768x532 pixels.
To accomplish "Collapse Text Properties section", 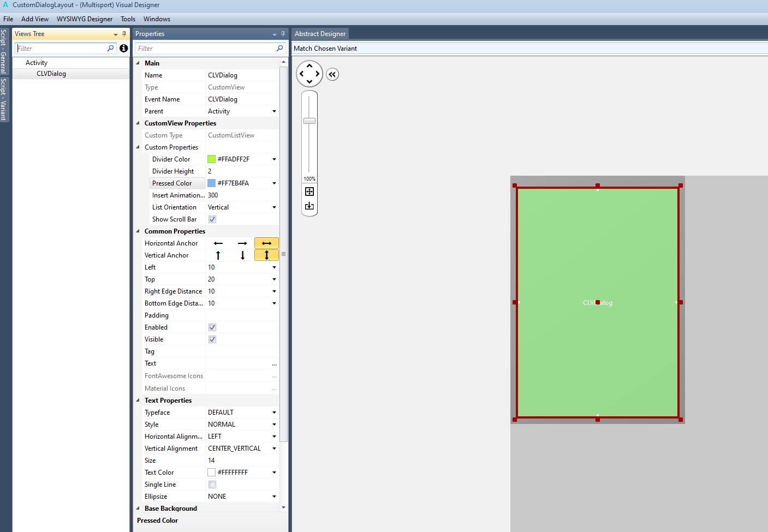I will click(x=138, y=401).
